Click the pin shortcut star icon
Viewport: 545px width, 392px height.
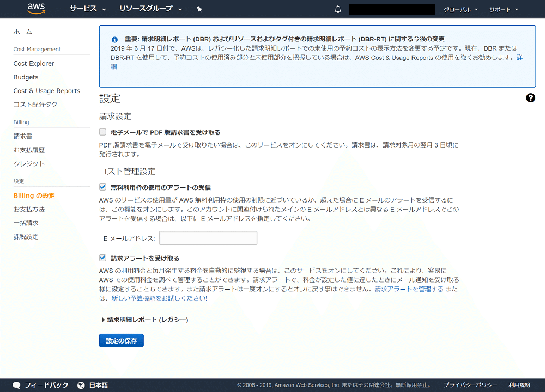pos(199,9)
